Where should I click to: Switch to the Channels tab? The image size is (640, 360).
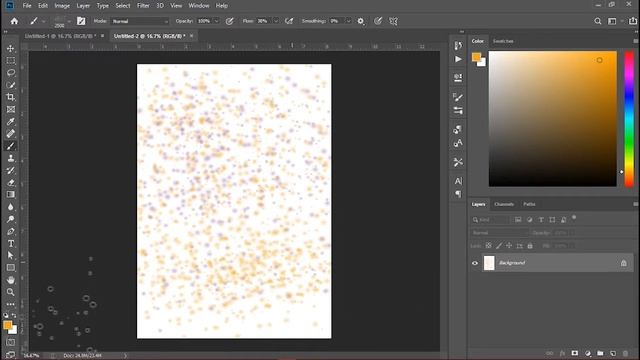click(504, 204)
